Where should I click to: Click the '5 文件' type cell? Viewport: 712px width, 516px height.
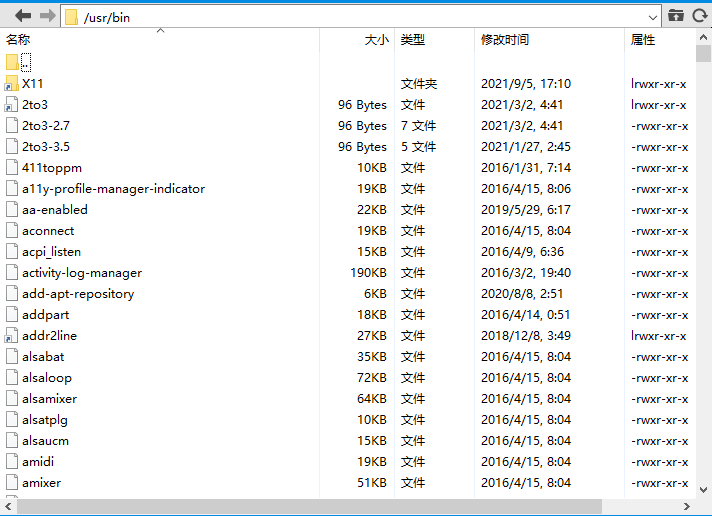coord(418,146)
